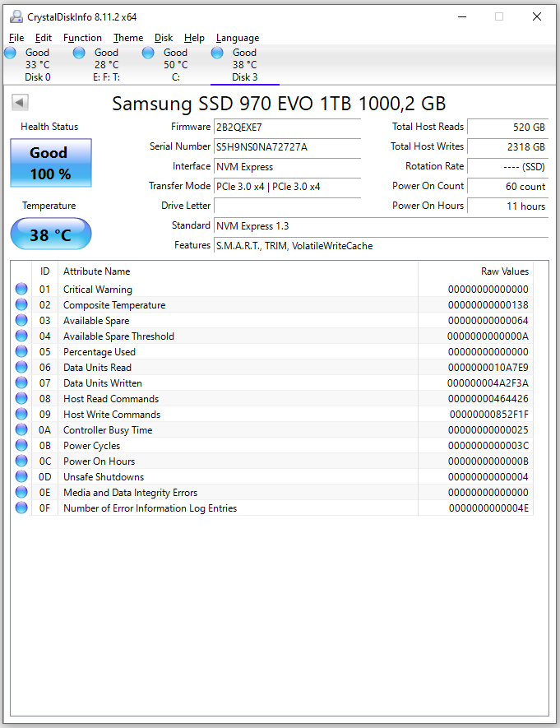This screenshot has width=560, height=728.
Task: Click Rotation Rate value ---- (SSD)
Action: [507, 167]
